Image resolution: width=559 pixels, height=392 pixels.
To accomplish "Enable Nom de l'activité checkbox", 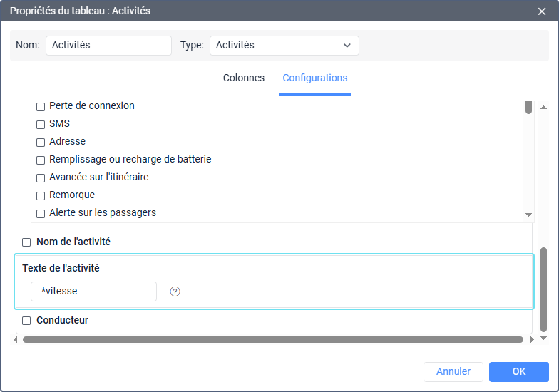I will coord(26,242).
